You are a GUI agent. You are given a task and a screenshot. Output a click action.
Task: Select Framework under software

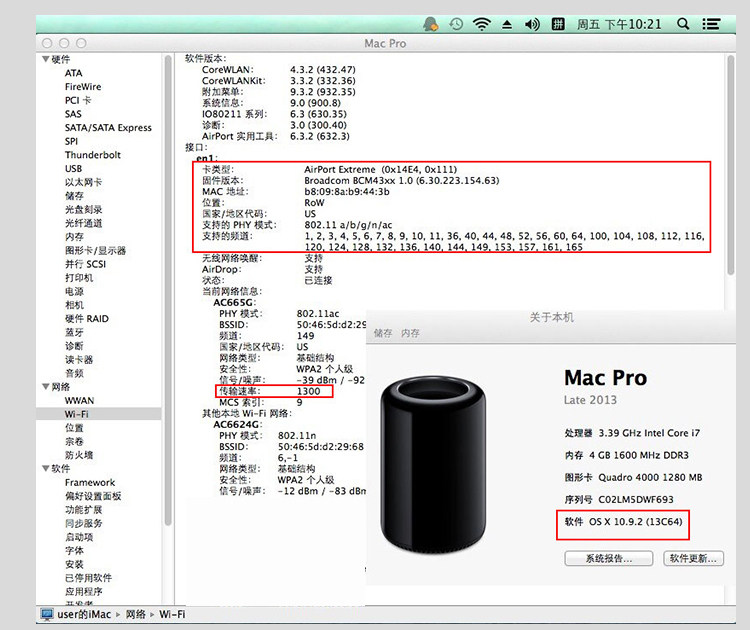coord(90,482)
